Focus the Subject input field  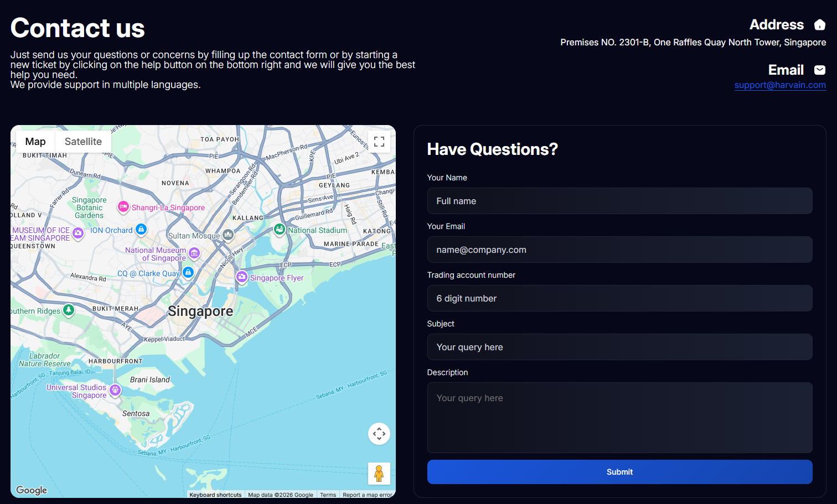[x=619, y=347]
